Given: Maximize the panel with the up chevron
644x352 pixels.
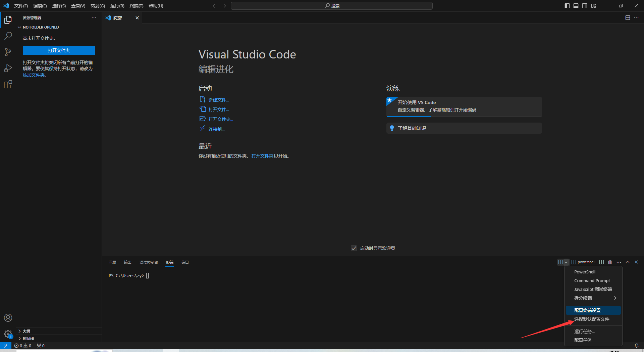Looking at the screenshot, I should pos(628,262).
